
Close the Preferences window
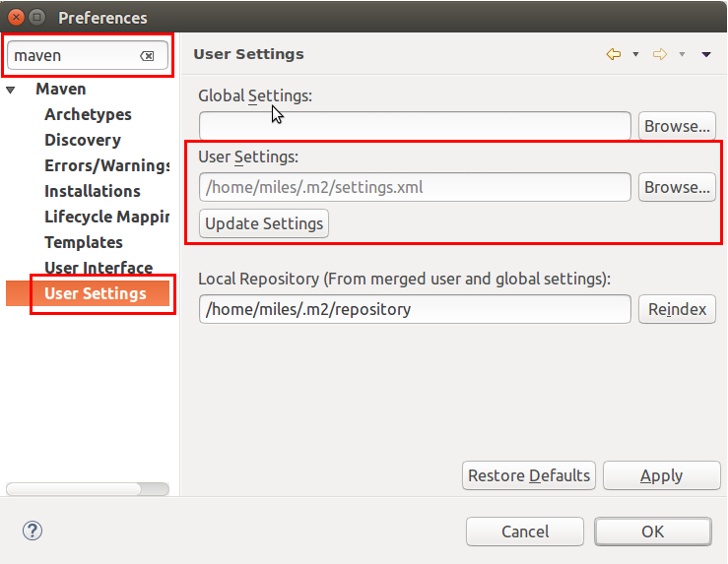pos(16,18)
